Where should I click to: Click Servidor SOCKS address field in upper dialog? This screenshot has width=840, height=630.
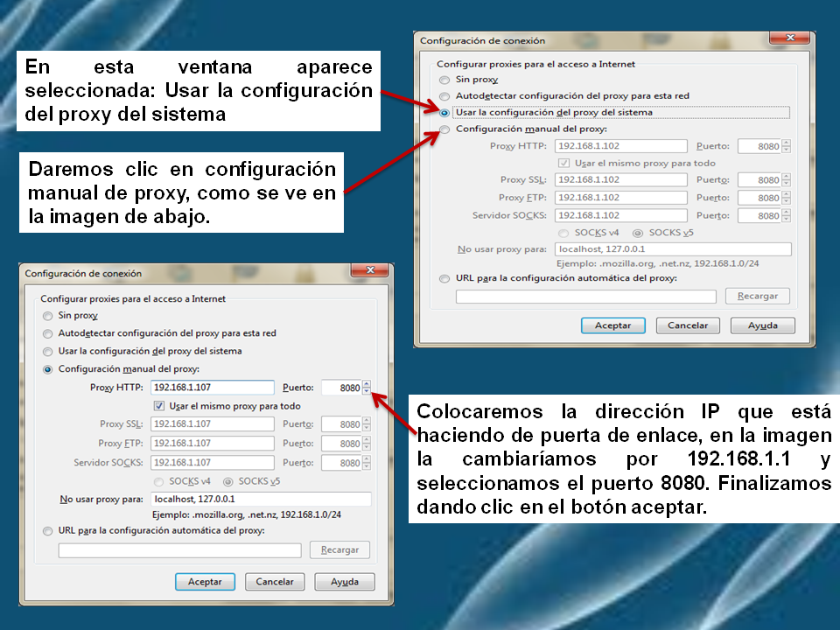[621, 215]
